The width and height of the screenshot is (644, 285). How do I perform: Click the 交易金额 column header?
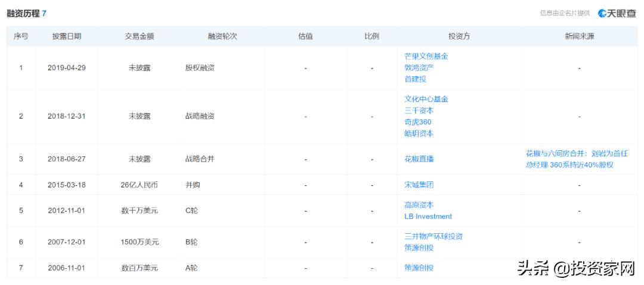point(140,36)
